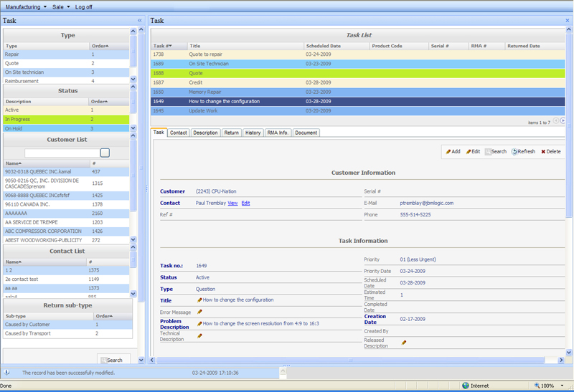Collapse the left Task panel with double-arrow
The image size is (574, 392).
pyautogui.click(x=139, y=21)
